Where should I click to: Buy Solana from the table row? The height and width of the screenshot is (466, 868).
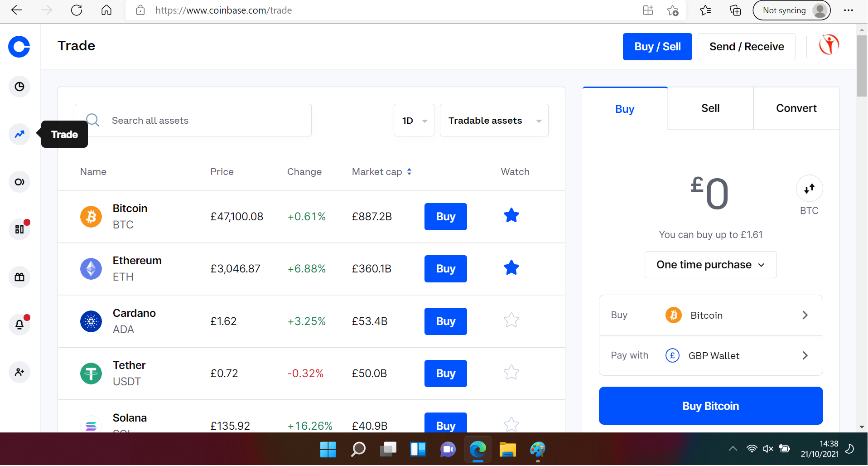pos(446,422)
